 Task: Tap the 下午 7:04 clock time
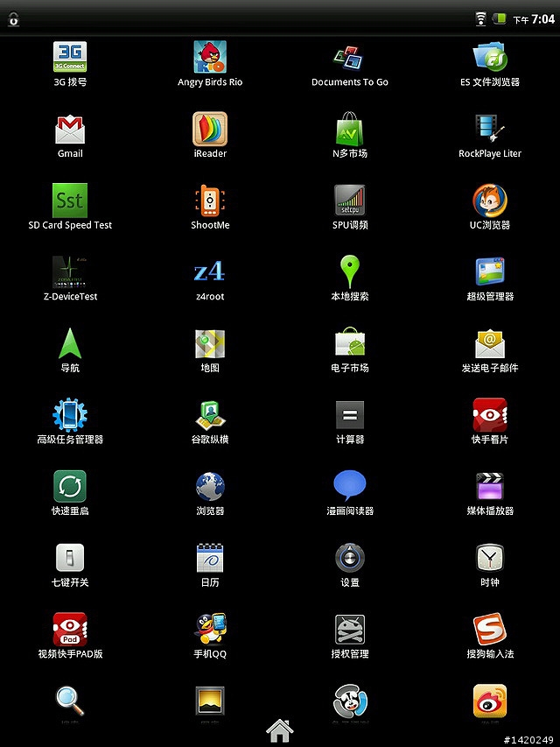534,19
